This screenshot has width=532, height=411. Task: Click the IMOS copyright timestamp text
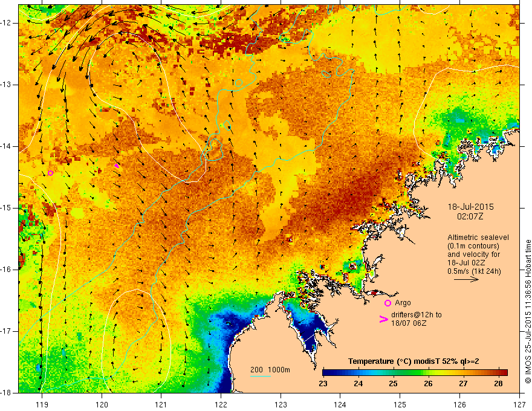coord(528,312)
